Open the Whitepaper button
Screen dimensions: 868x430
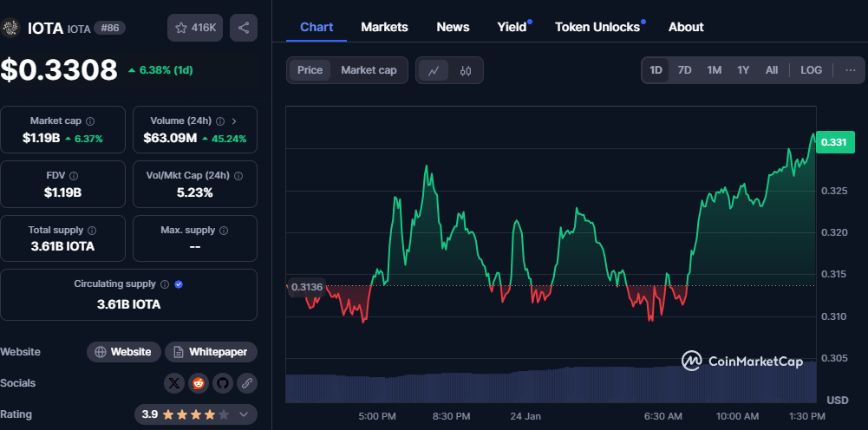point(211,352)
